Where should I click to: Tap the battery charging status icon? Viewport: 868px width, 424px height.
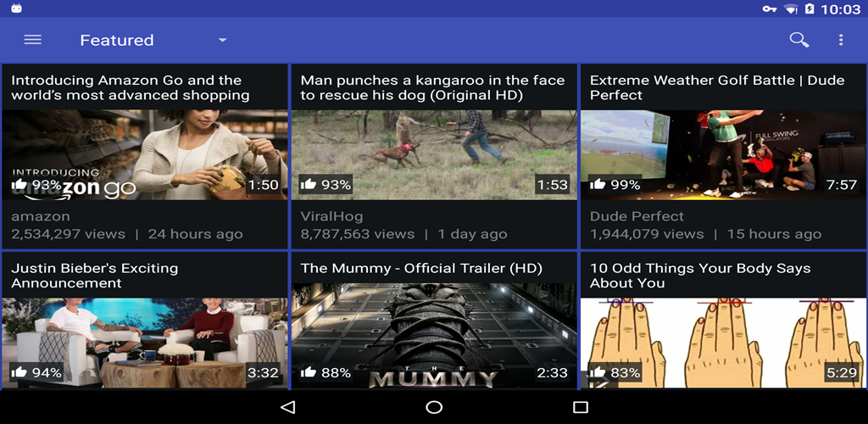810,8
